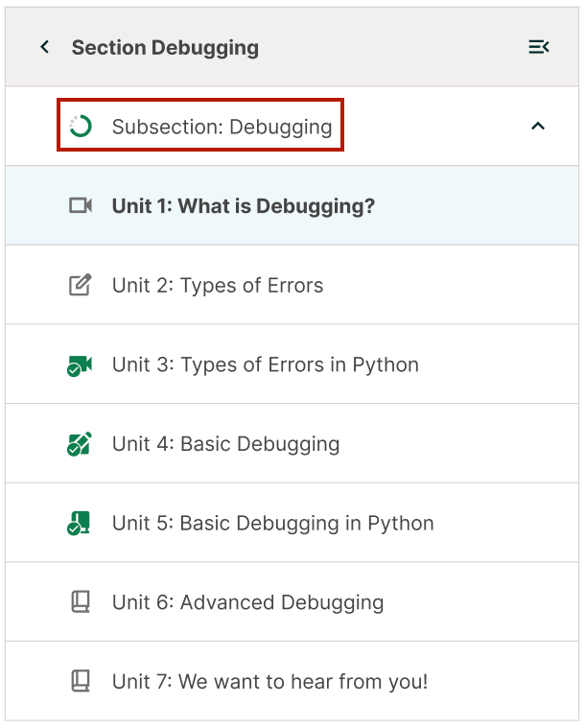Click the completed pencil icon for Unit 4

coord(80,444)
